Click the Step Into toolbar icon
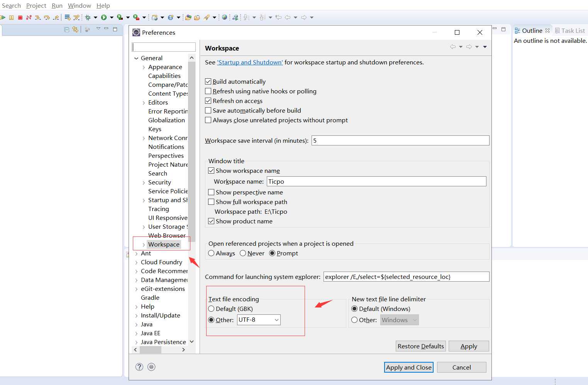 coord(38,17)
